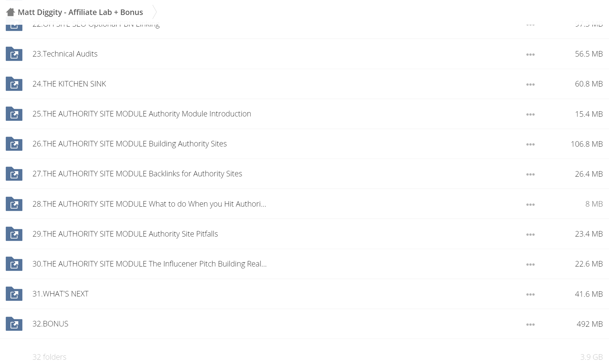Show more actions for 31.WHAT'S NEXT
Image resolution: width=609 pixels, height=364 pixels.
click(530, 294)
